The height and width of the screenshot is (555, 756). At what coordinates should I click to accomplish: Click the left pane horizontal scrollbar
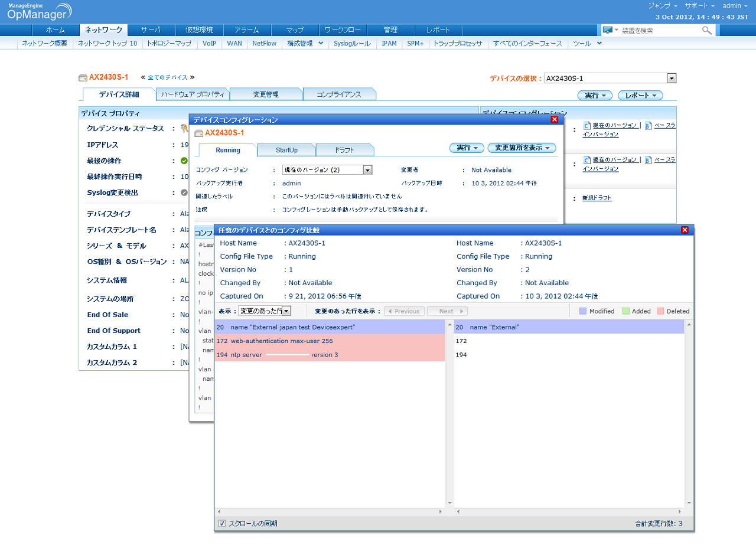[330, 511]
